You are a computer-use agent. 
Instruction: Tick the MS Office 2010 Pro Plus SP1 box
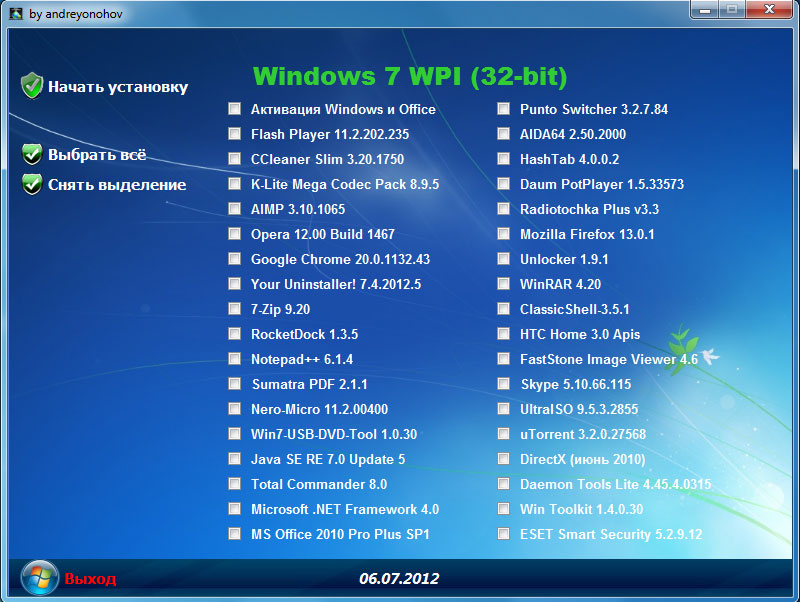(x=234, y=534)
